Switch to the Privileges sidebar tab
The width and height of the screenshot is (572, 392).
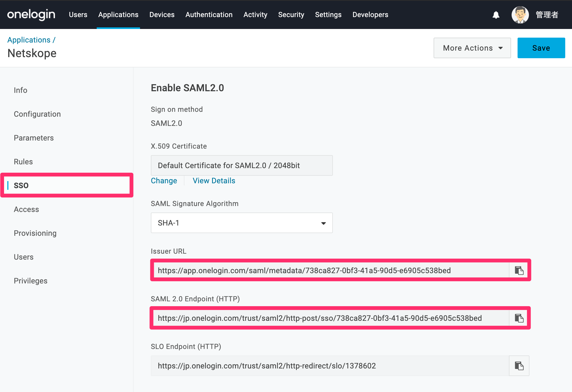31,281
